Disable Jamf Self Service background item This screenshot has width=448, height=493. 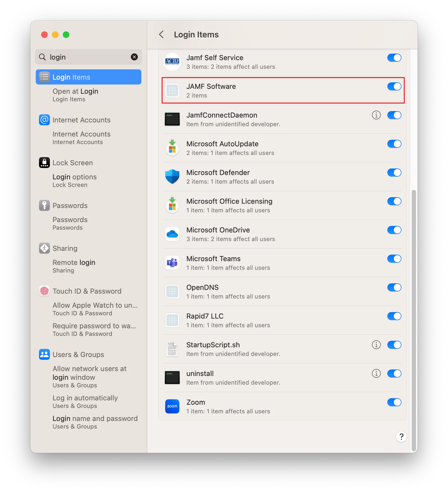394,58
